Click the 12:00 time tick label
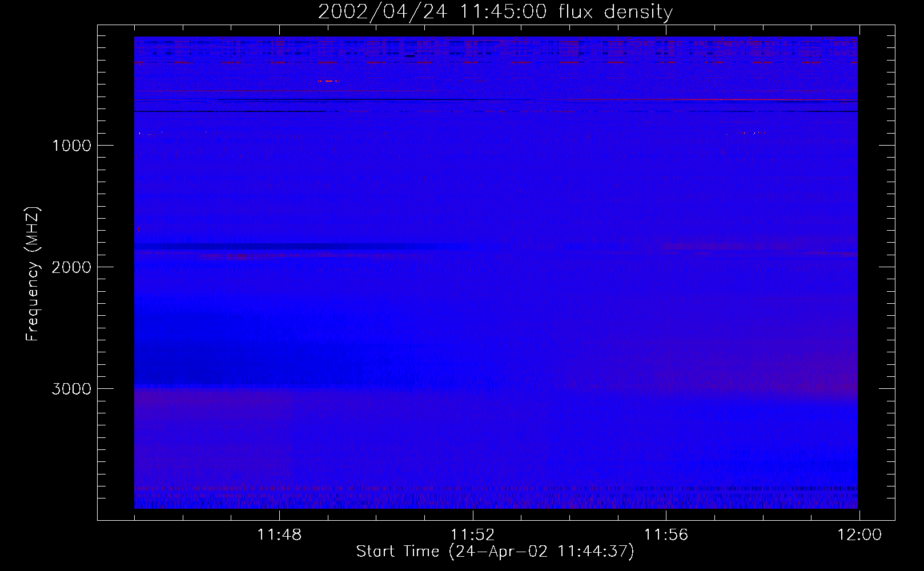Image resolution: width=924 pixels, height=571 pixels. [859, 535]
